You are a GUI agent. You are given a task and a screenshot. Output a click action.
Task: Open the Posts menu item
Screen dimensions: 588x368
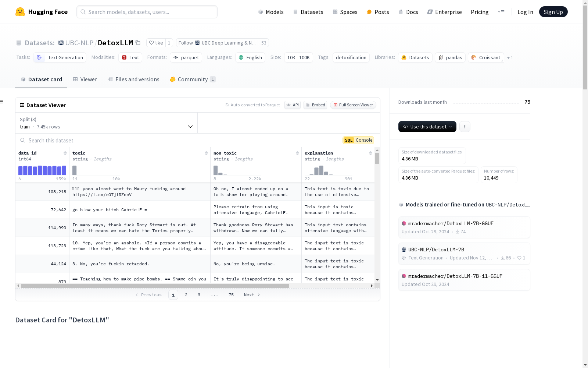(378, 12)
